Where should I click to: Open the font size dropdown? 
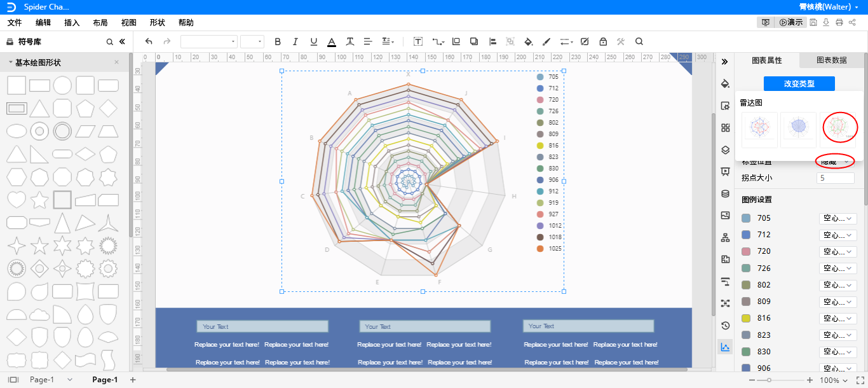point(252,41)
